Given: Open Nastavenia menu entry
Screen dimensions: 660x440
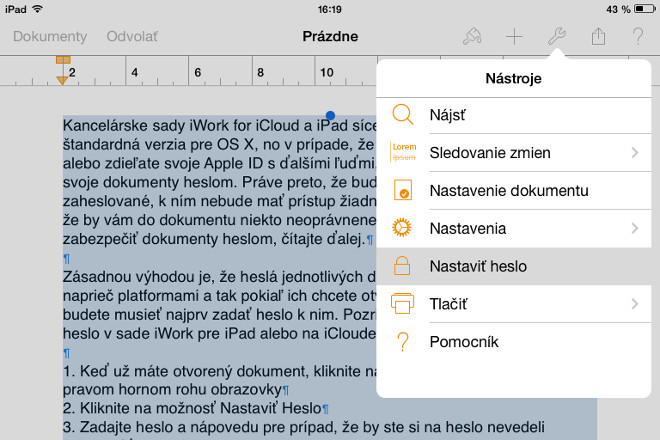Looking at the screenshot, I should [514, 228].
